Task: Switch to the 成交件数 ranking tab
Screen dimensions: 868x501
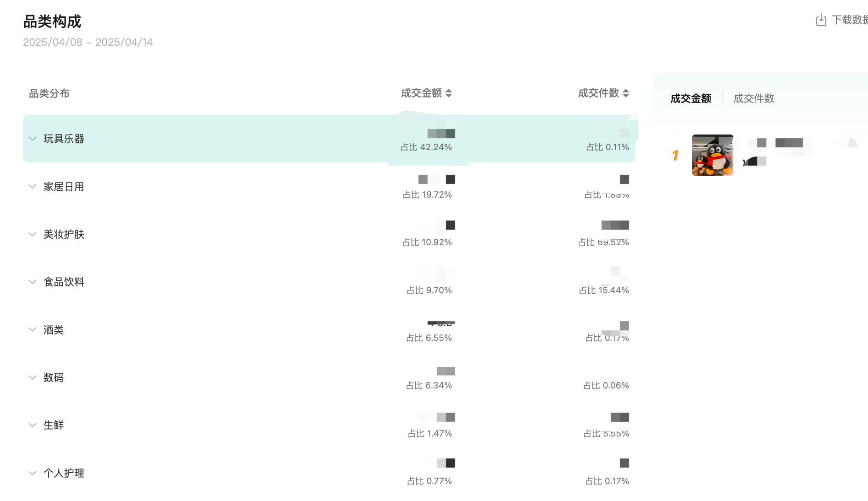Action: point(754,98)
